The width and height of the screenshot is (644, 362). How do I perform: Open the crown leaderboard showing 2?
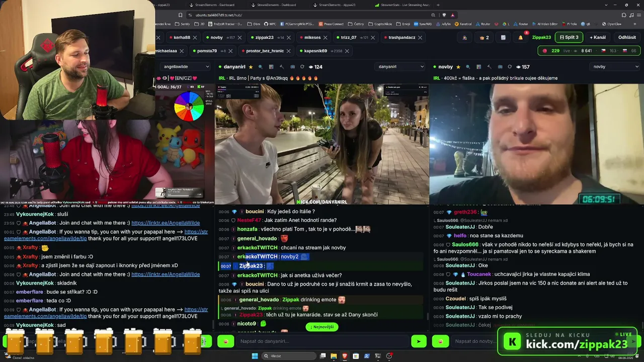point(485,37)
